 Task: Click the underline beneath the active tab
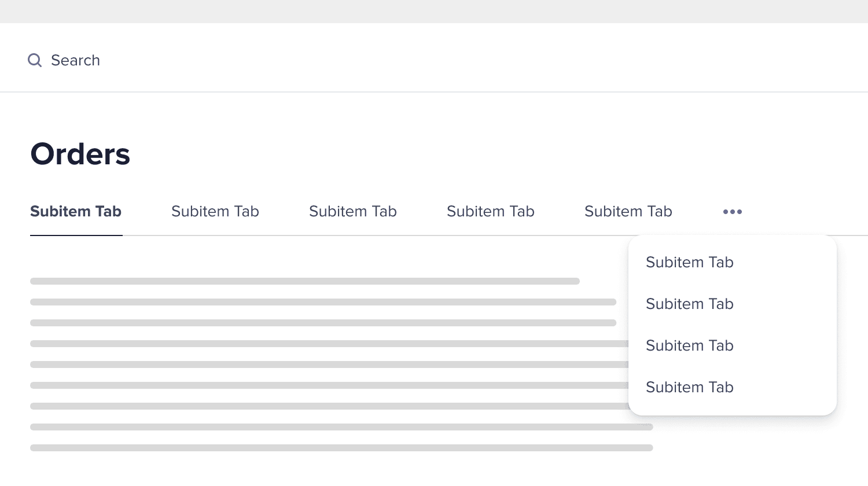tap(76, 235)
